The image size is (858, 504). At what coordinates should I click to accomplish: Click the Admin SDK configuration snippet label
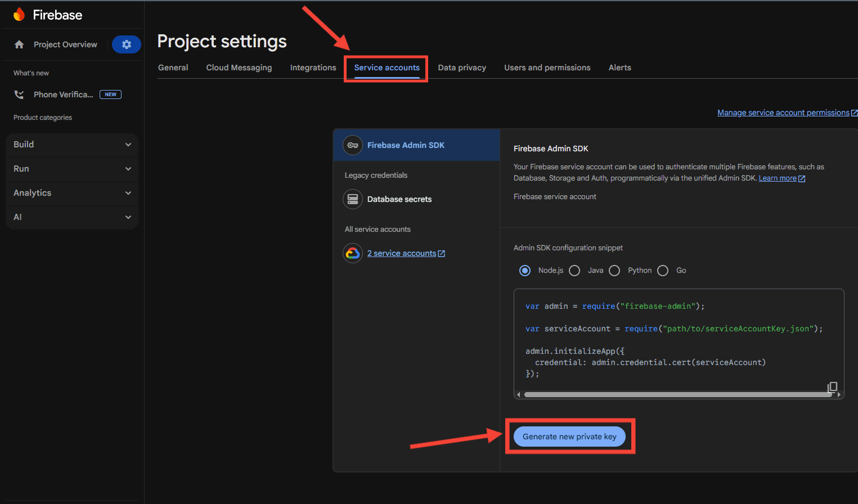point(568,248)
